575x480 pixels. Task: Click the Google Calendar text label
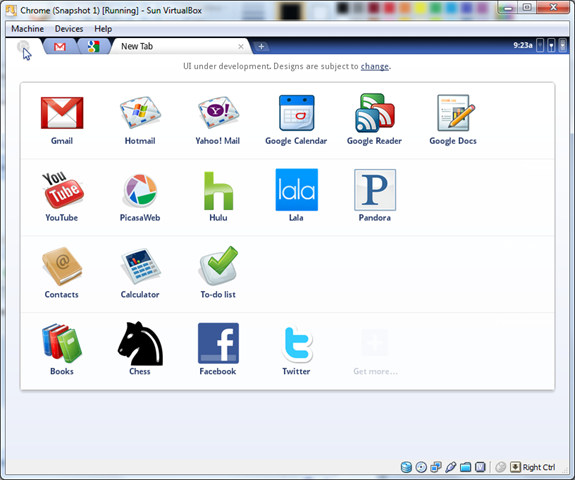pos(296,141)
